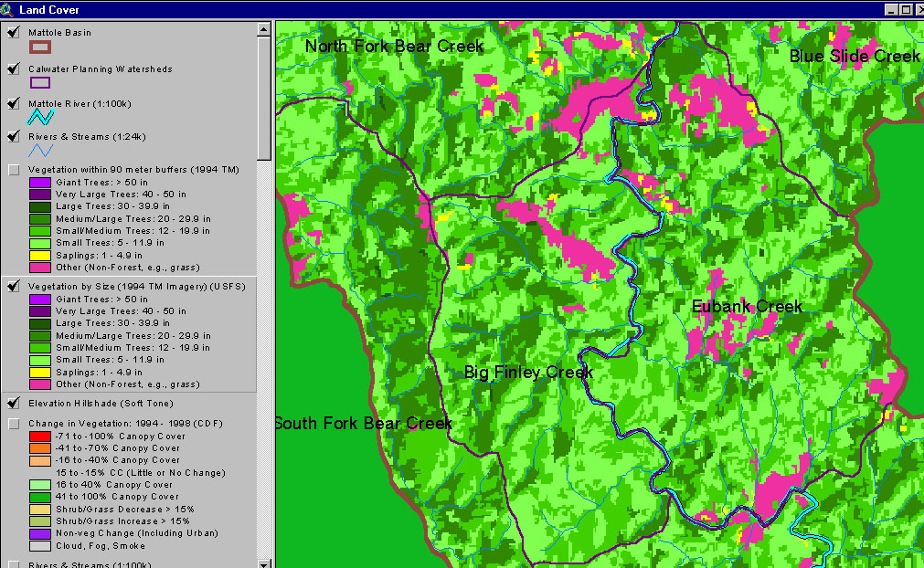Image resolution: width=924 pixels, height=568 pixels.
Task: Click the Calwater Watersheds purple outline symbol
Action: (x=40, y=83)
